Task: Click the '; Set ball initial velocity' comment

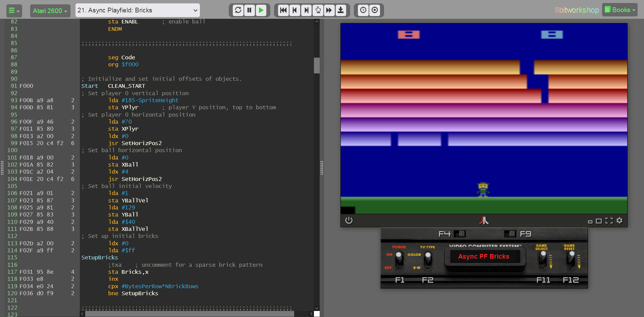Action: click(x=127, y=186)
